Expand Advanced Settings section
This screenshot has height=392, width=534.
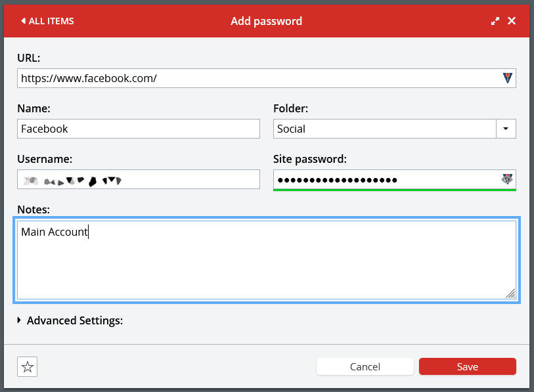[70, 320]
